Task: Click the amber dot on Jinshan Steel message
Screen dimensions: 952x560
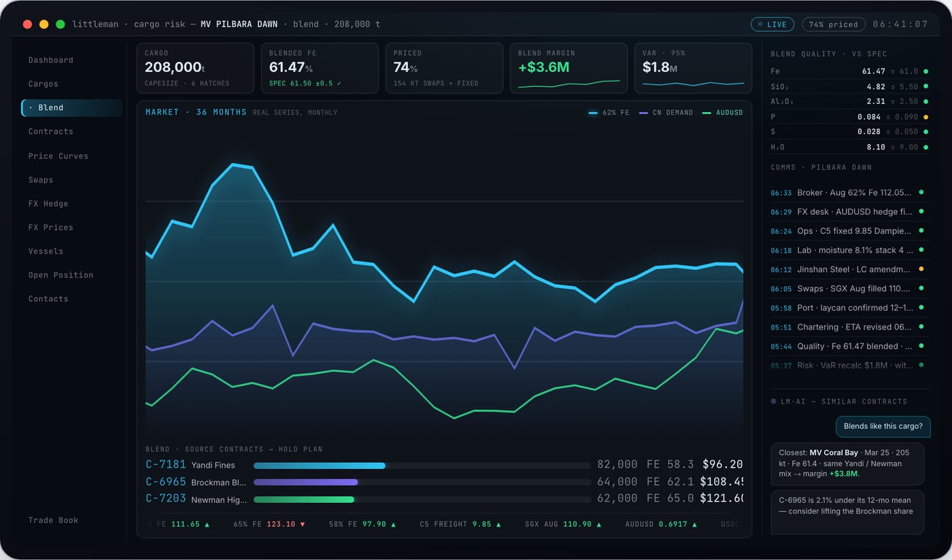Action: [921, 269]
